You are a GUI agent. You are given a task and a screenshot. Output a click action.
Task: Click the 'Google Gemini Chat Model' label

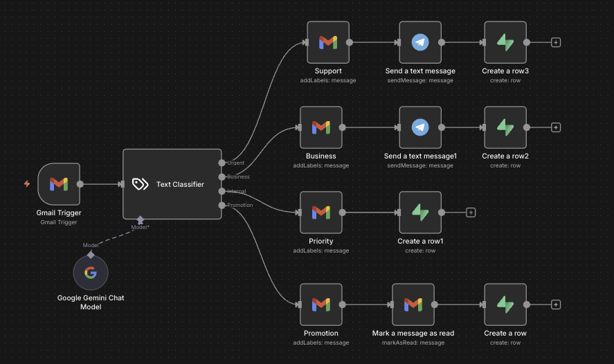pyautogui.click(x=91, y=302)
